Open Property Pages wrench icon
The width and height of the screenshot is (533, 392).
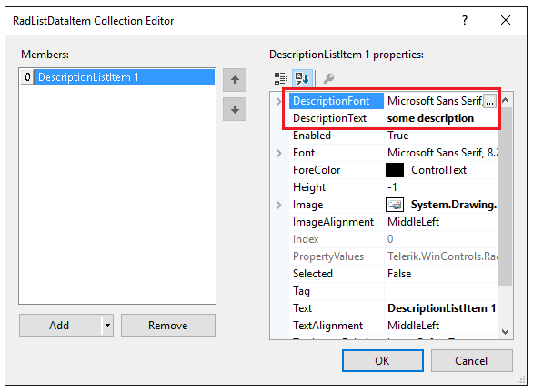click(328, 79)
